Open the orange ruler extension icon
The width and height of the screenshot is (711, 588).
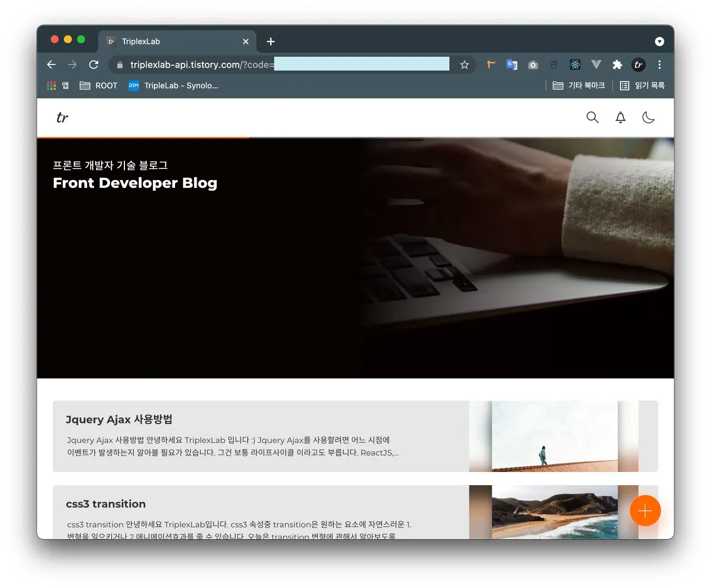coord(490,64)
